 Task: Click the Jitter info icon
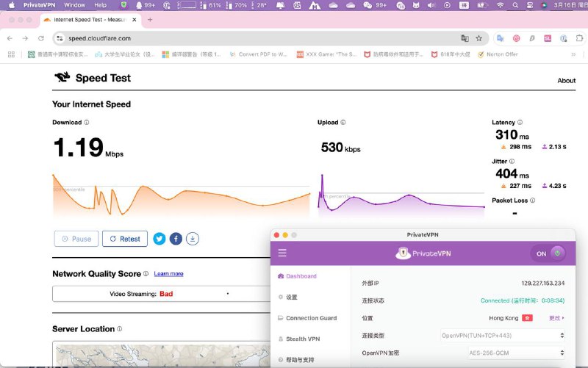pyautogui.click(x=512, y=161)
